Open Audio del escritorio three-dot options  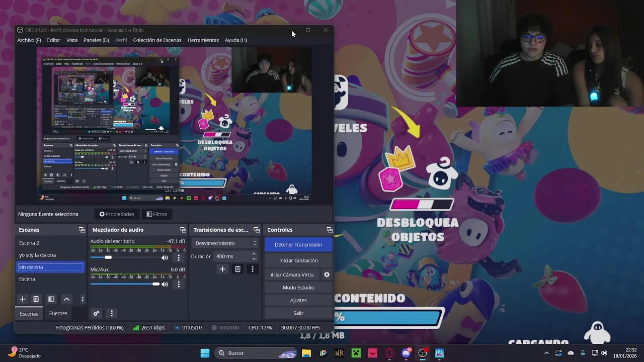(179, 258)
